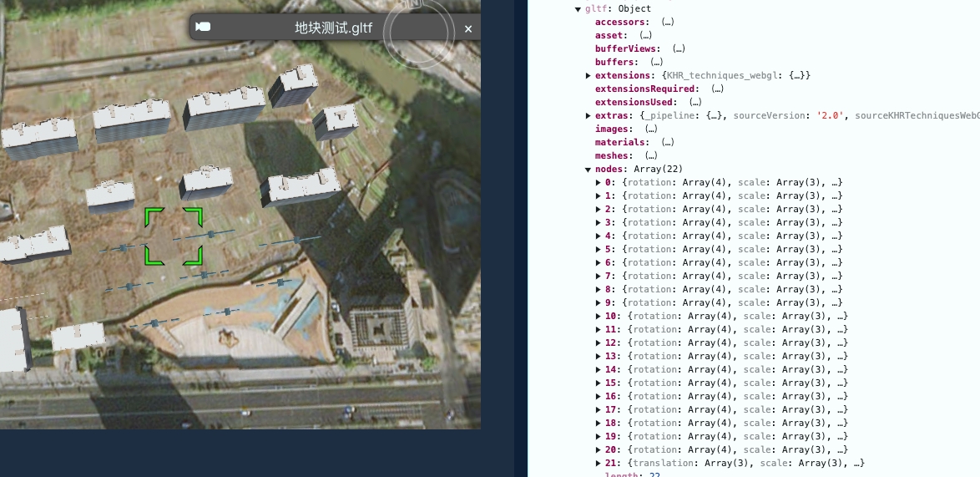Invoke getter ellipsis for accessors
The height and width of the screenshot is (477, 980).
667,23
